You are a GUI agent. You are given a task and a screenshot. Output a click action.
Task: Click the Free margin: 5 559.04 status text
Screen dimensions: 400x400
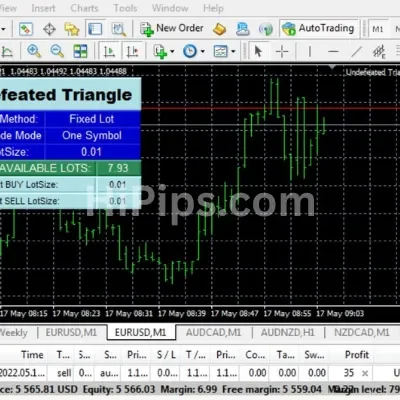click(272, 389)
